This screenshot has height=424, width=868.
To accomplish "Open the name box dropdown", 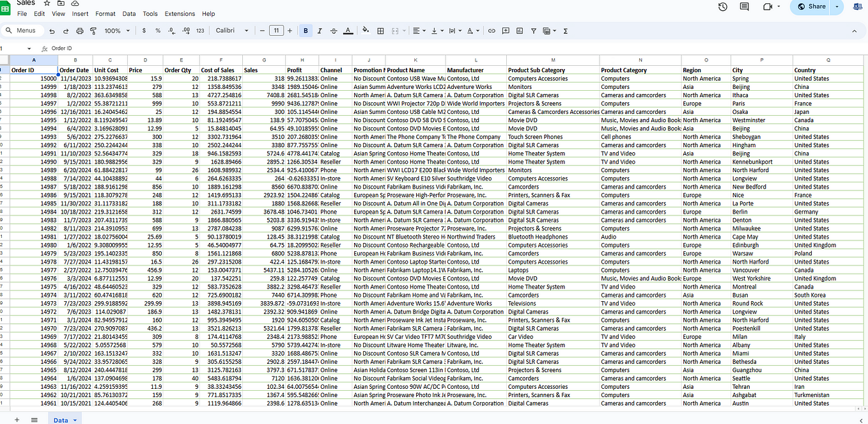I will coord(29,49).
